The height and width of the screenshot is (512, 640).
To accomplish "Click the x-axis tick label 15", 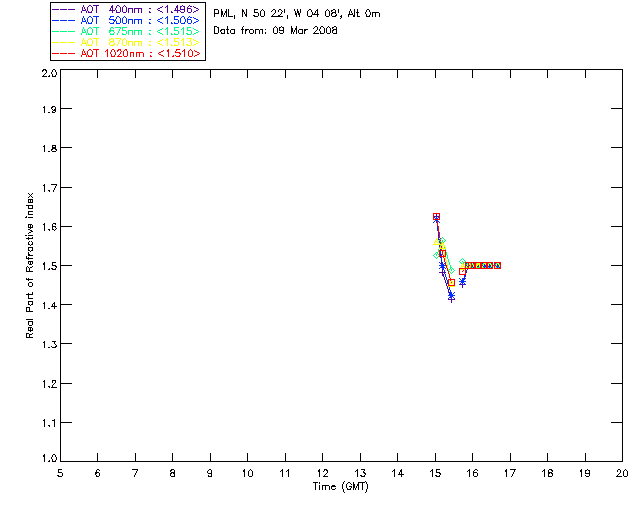I will pos(435,473).
